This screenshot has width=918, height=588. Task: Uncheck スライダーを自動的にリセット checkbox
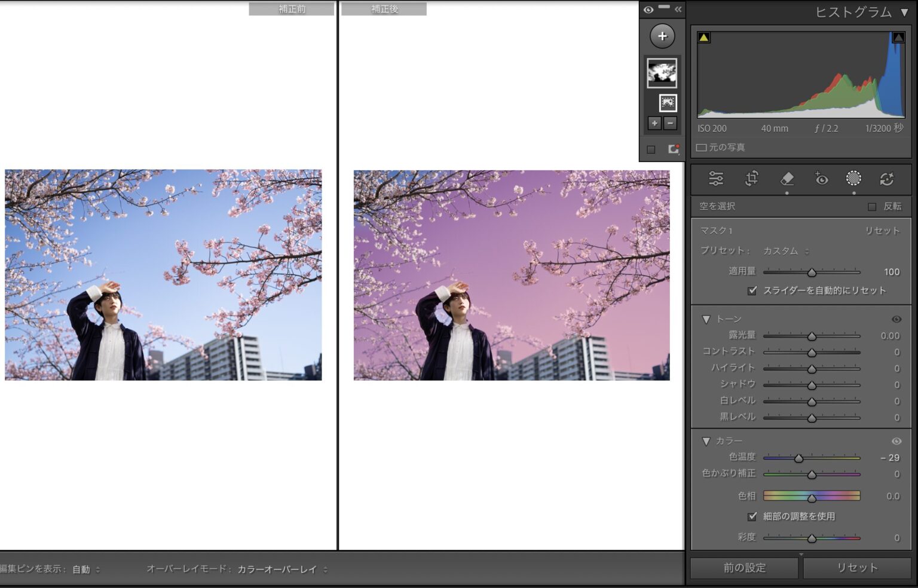click(752, 290)
